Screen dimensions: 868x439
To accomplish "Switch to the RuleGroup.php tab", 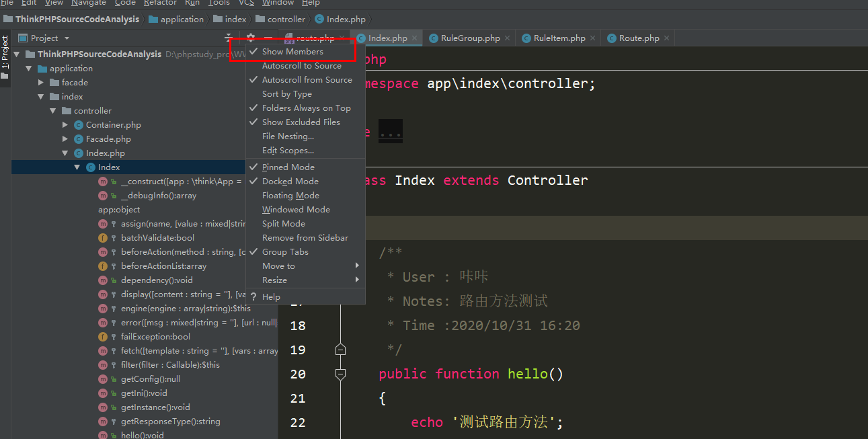I will click(469, 38).
